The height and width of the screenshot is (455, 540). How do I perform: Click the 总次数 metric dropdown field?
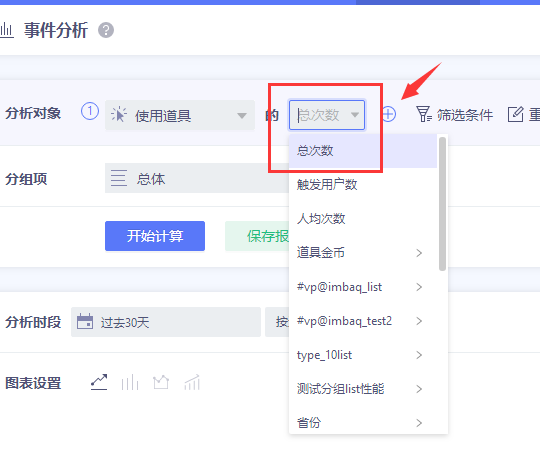click(327, 115)
